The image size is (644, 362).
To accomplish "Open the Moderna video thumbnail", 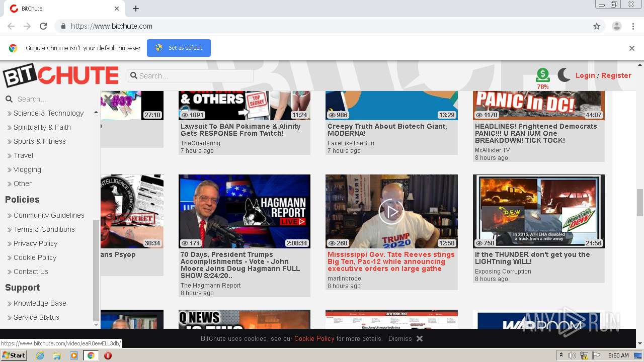I will (x=391, y=106).
